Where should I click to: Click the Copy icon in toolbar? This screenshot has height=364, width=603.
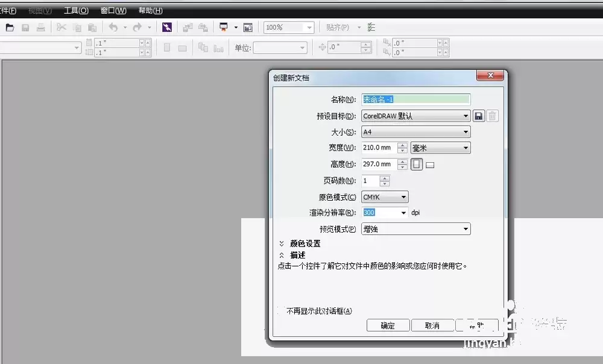(77, 27)
